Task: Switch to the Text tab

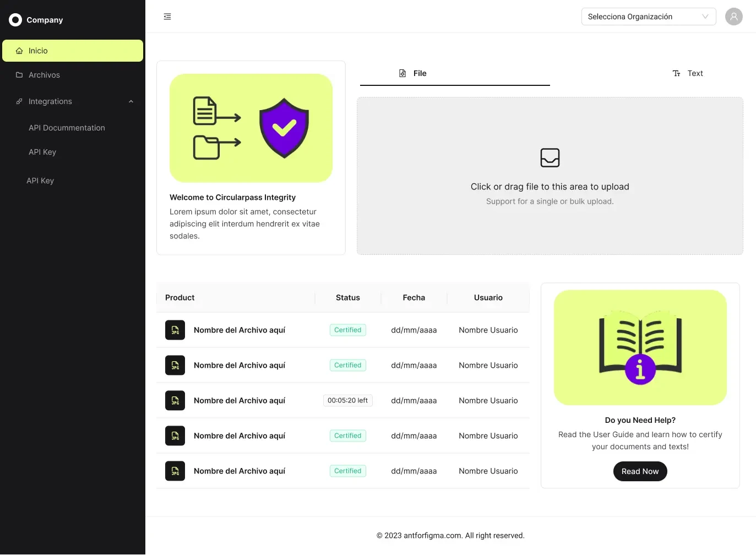Action: (x=688, y=73)
